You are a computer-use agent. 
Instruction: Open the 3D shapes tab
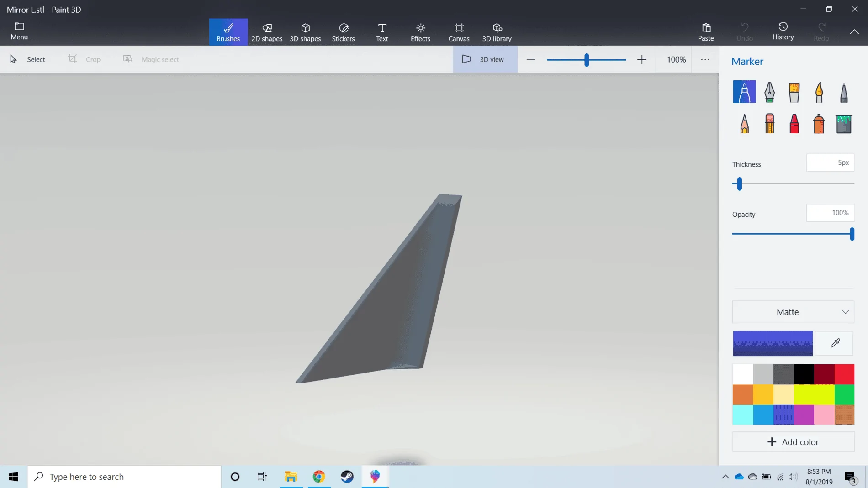pyautogui.click(x=305, y=32)
